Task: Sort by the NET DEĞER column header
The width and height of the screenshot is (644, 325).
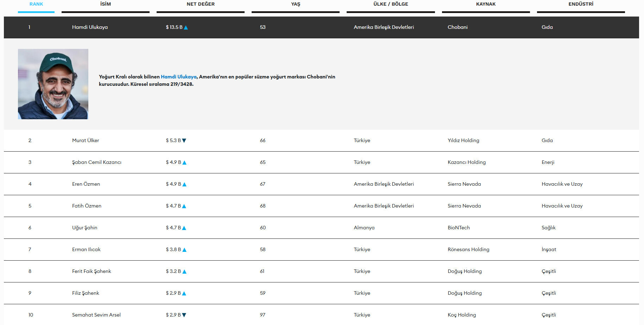Action: coord(201,4)
